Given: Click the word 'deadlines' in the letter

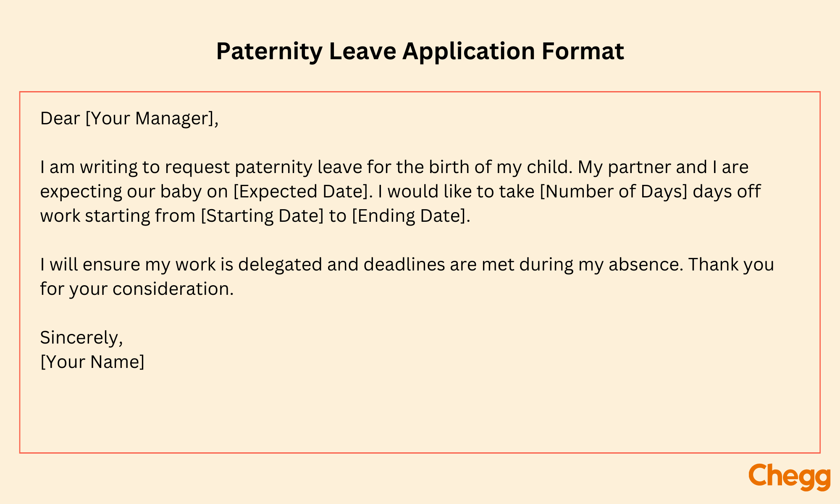Looking at the screenshot, I should point(404,265).
